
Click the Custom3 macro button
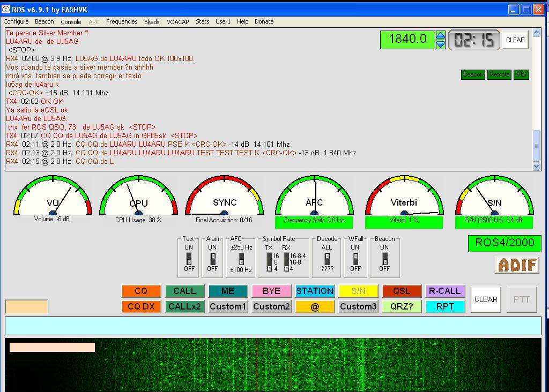coord(358,307)
